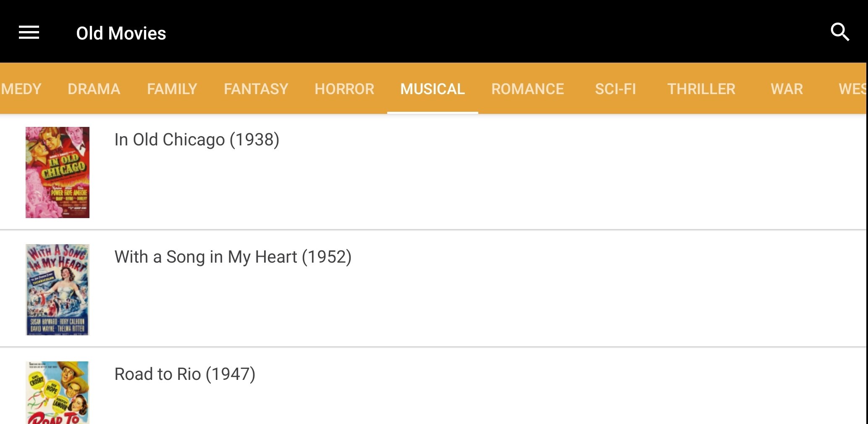Open With a Song in My Heart poster
868x424 pixels.
[x=58, y=290]
